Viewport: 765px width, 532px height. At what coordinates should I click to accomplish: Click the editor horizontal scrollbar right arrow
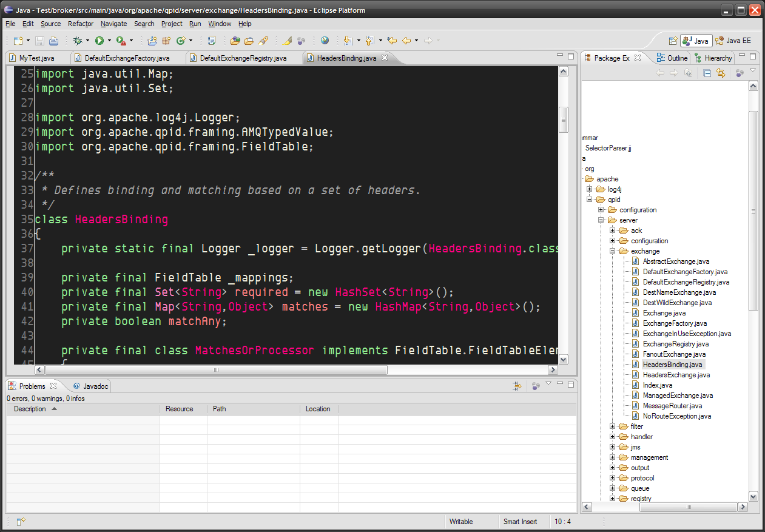point(552,369)
